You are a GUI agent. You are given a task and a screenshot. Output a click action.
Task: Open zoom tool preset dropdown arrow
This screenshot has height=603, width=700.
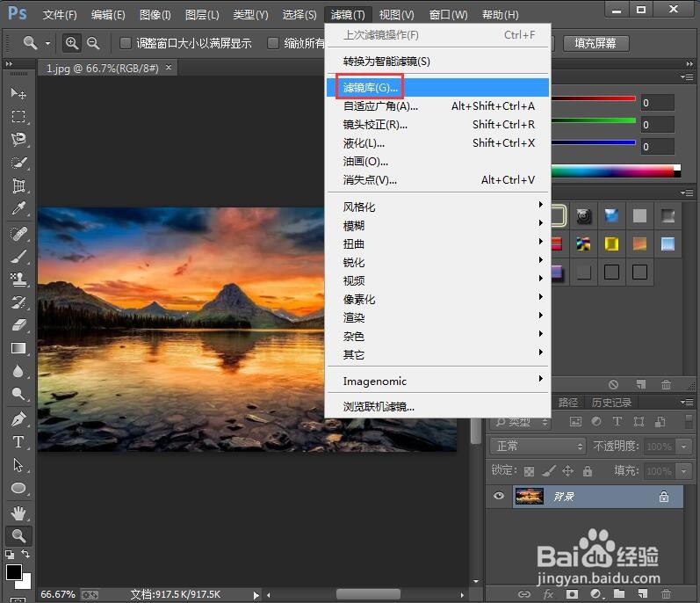click(47, 43)
